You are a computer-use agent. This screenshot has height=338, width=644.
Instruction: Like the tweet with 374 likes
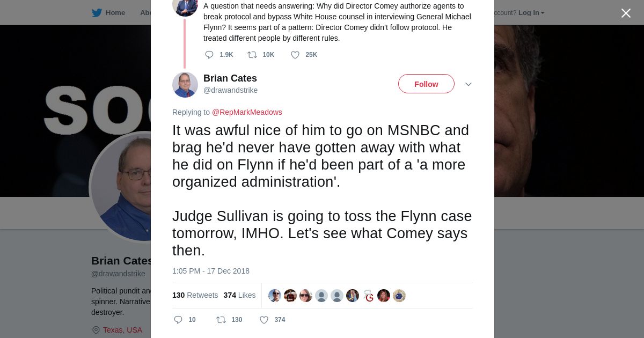coord(264,320)
